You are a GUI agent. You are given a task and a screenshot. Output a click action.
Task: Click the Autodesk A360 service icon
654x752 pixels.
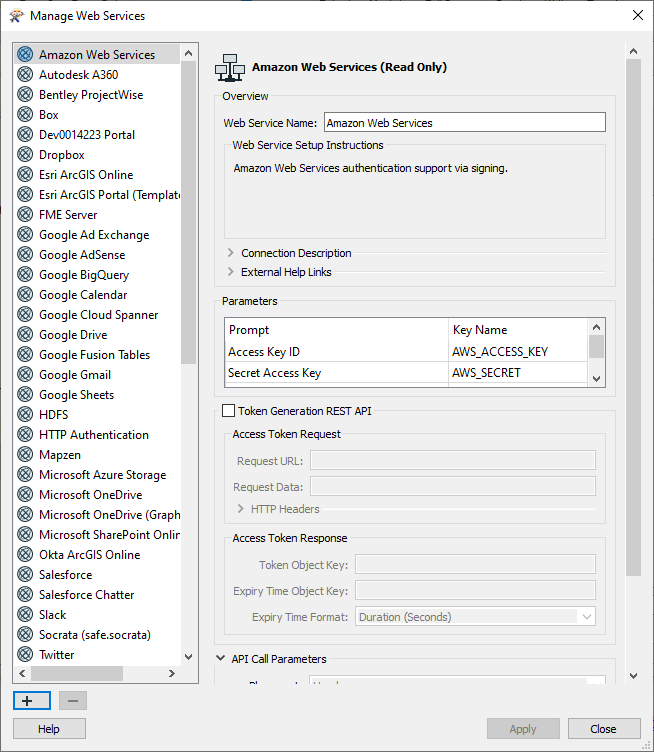tap(25, 75)
